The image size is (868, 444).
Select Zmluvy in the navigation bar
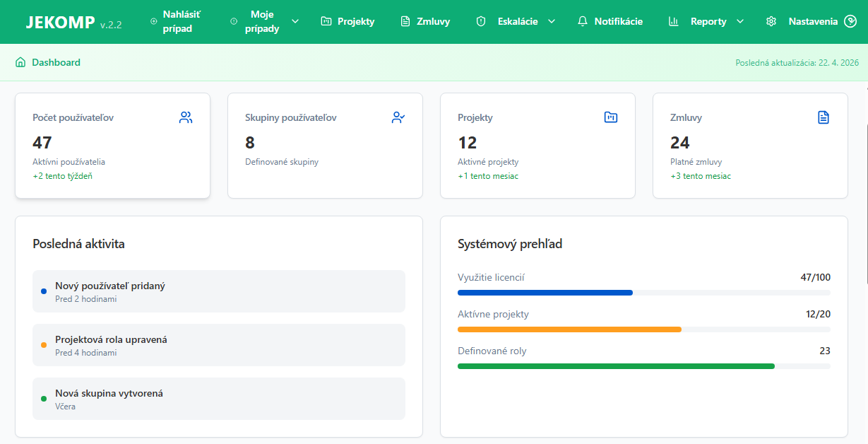pos(424,21)
